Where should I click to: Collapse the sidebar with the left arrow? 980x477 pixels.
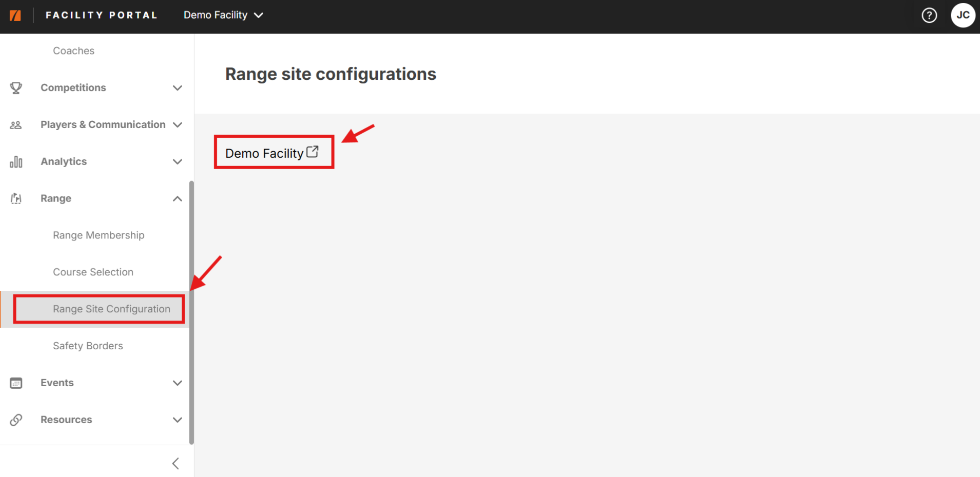[176, 464]
